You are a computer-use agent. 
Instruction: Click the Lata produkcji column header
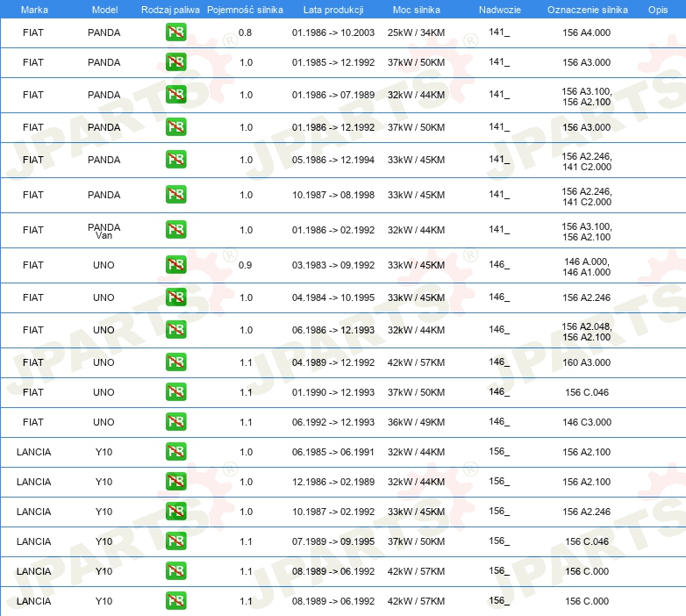(x=333, y=10)
